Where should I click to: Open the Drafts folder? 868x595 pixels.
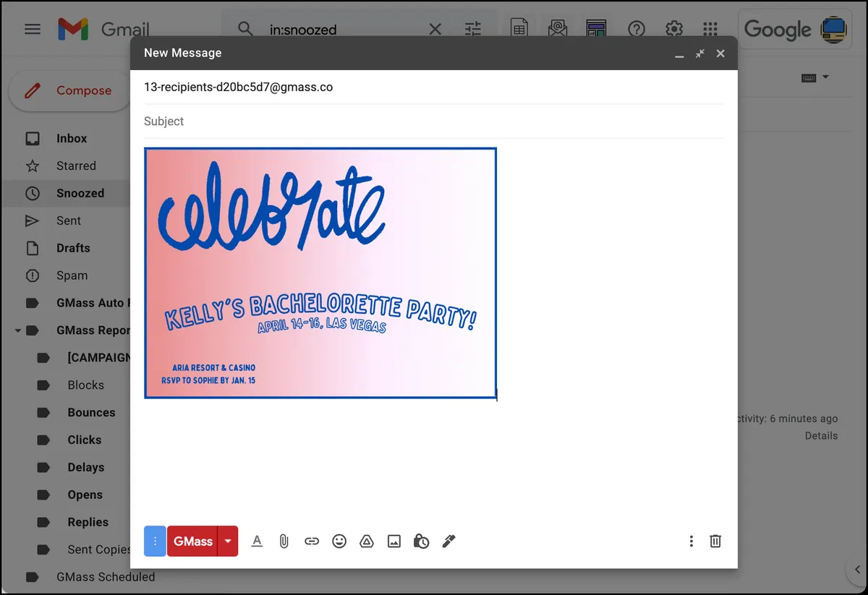[73, 248]
